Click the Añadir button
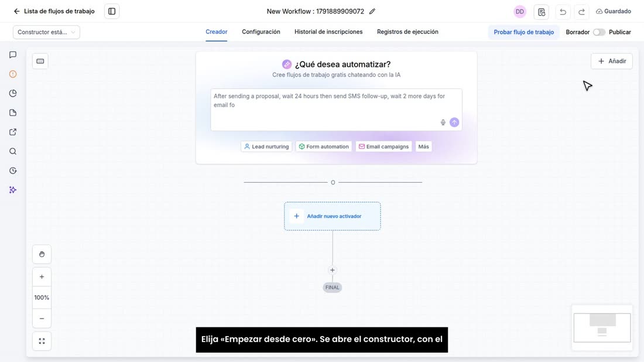This screenshot has height=362, width=644. 612,62
